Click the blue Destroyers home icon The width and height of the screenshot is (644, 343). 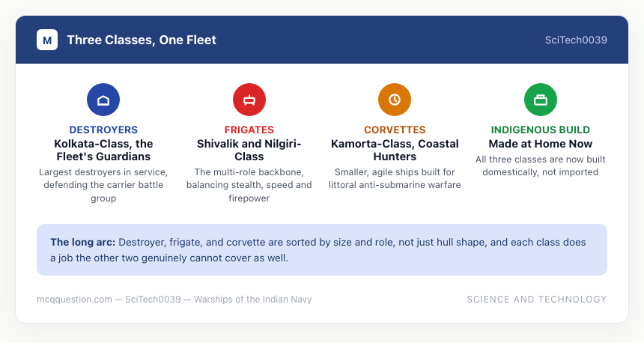coord(103,100)
